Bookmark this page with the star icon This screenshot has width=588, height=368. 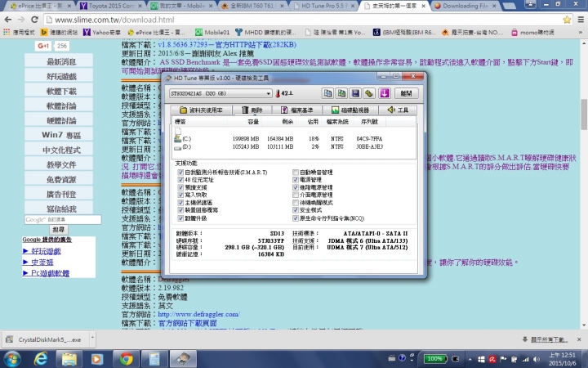567,20
